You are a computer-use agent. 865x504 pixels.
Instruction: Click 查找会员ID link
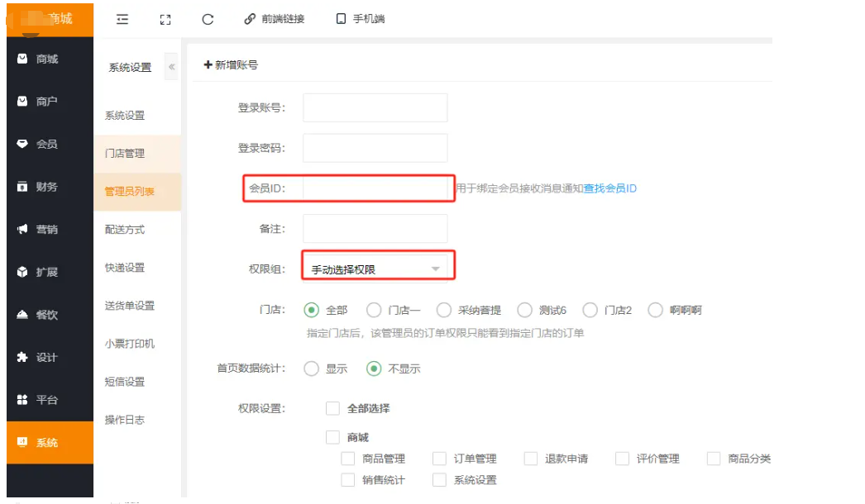click(609, 188)
